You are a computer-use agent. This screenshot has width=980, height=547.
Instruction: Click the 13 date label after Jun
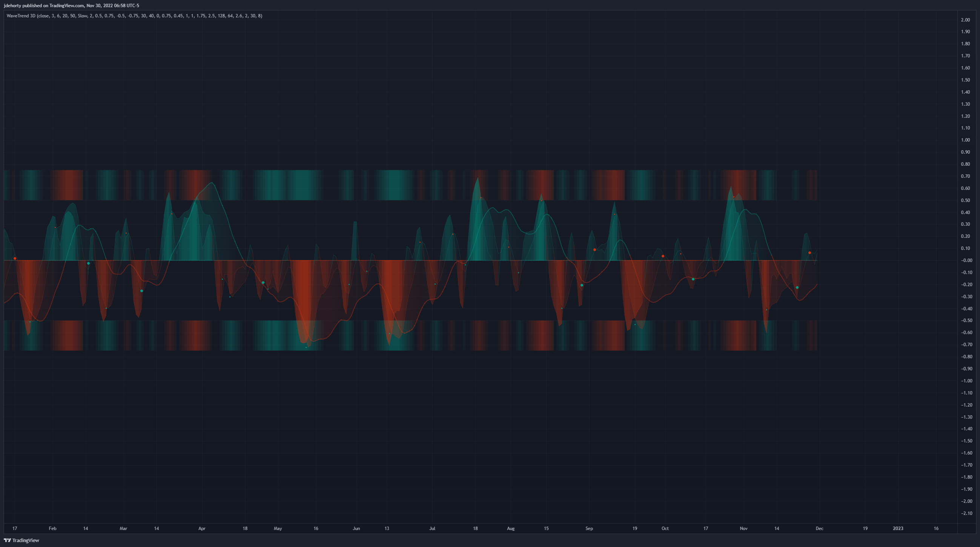[x=387, y=529]
